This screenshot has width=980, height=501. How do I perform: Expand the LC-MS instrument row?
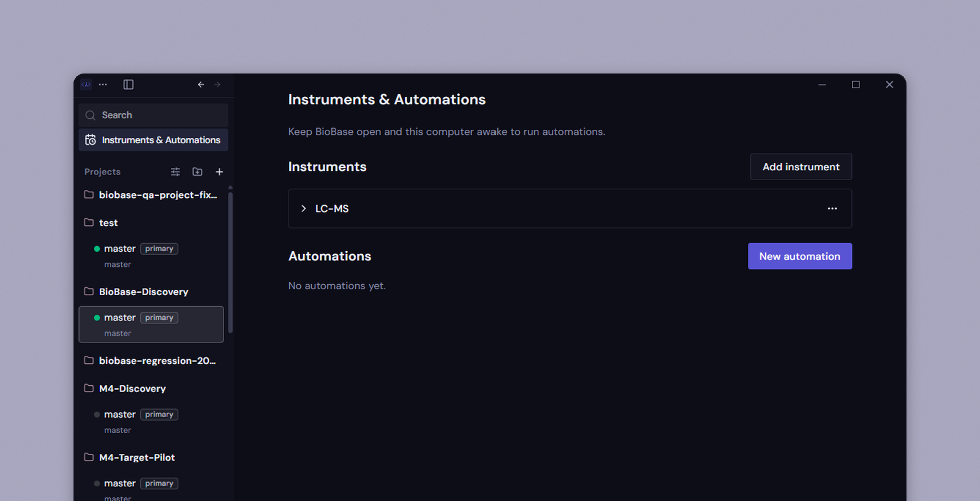(x=303, y=209)
